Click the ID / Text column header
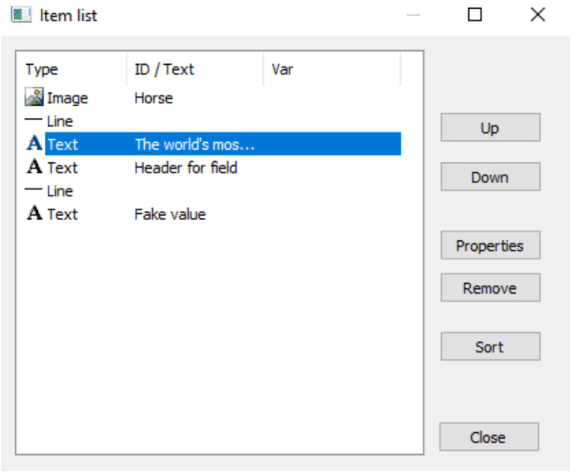Screen dimensions: 574x474 click(x=195, y=69)
